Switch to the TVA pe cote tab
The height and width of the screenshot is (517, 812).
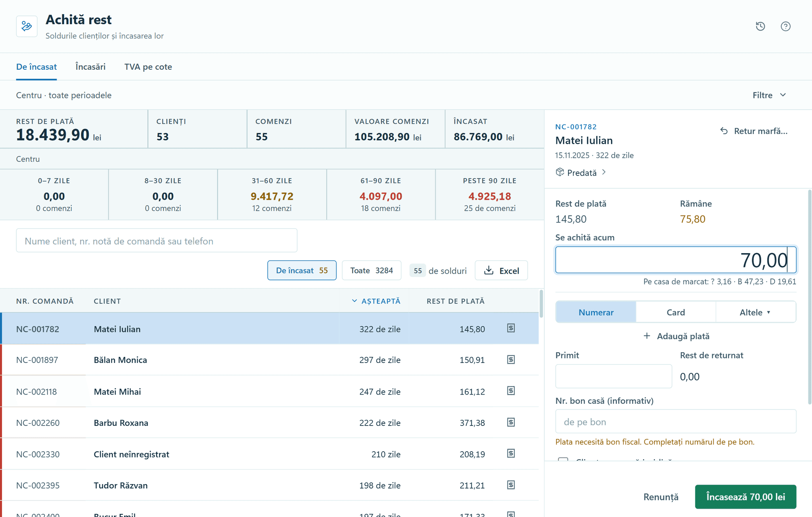coord(148,67)
